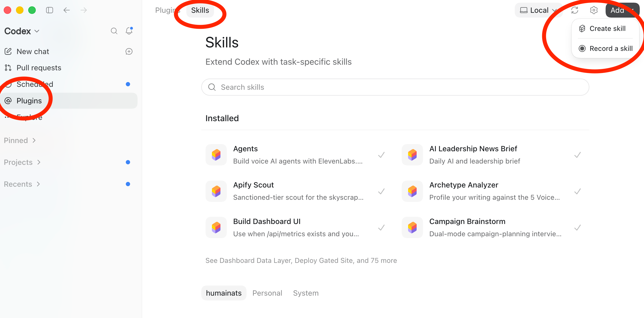Open notifications bell icon

(129, 31)
